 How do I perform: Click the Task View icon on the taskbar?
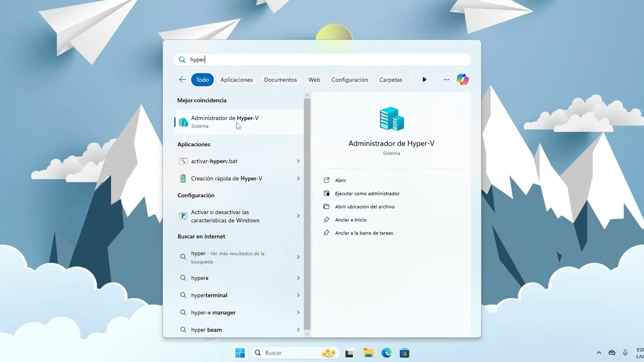[x=349, y=353]
